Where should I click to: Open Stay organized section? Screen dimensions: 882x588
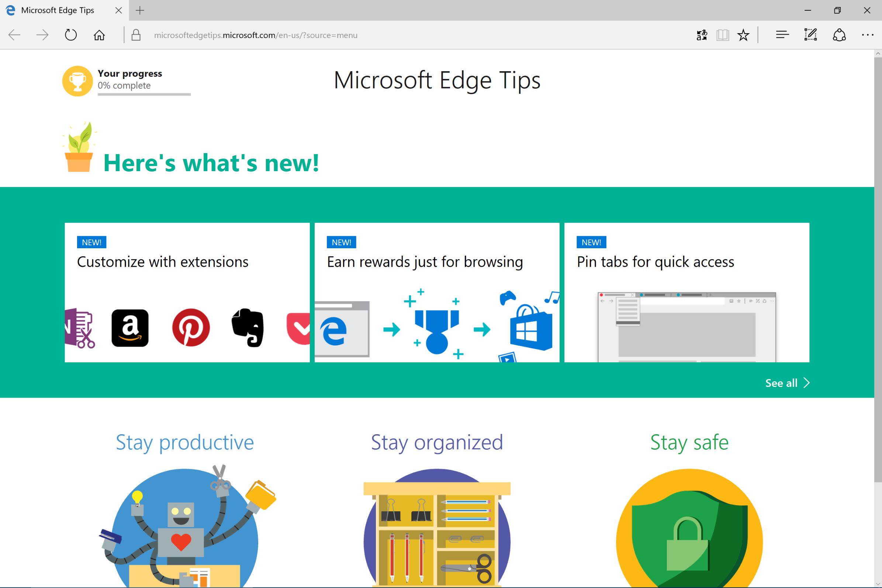click(437, 443)
